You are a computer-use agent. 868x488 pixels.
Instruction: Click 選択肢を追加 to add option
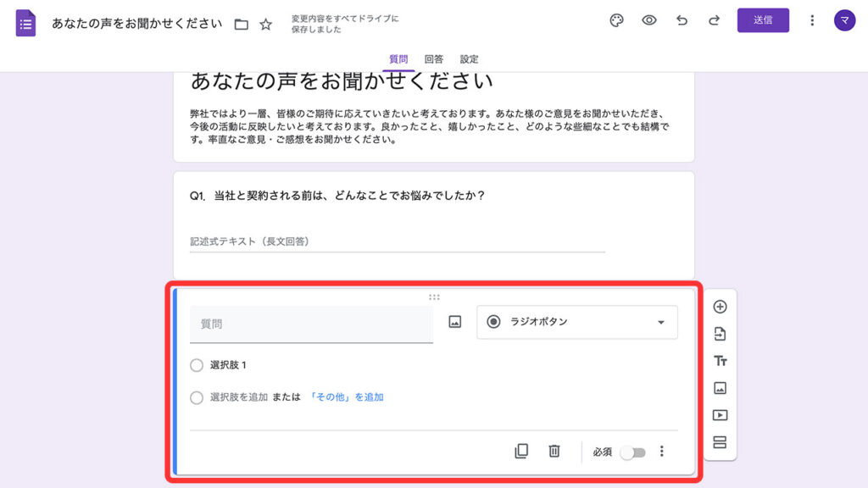[238, 397]
